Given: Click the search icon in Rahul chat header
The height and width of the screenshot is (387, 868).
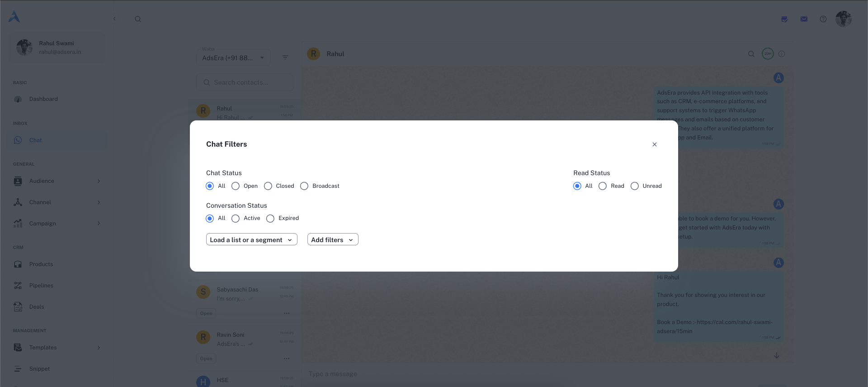Looking at the screenshot, I should click(751, 54).
